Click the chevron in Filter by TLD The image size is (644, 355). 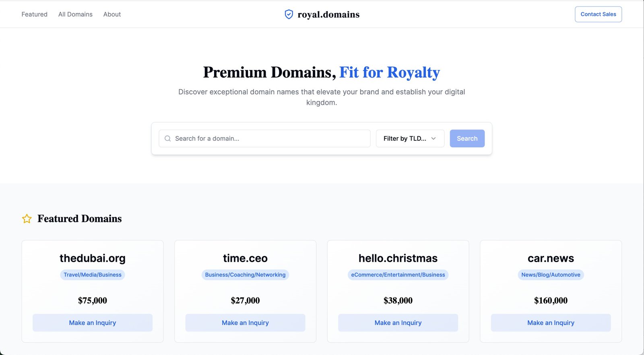(433, 138)
